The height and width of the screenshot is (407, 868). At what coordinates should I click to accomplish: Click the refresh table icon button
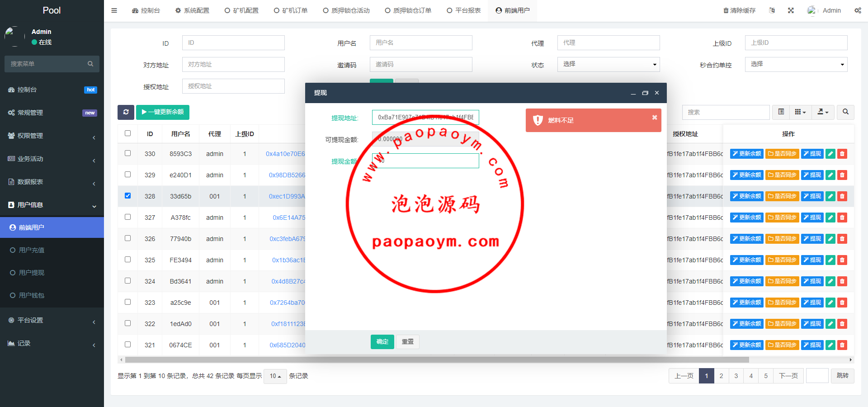click(126, 112)
